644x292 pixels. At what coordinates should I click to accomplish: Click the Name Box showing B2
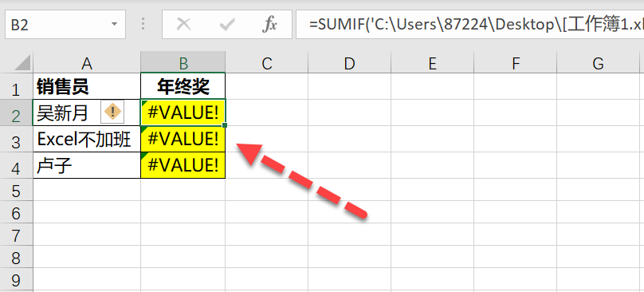65,25
